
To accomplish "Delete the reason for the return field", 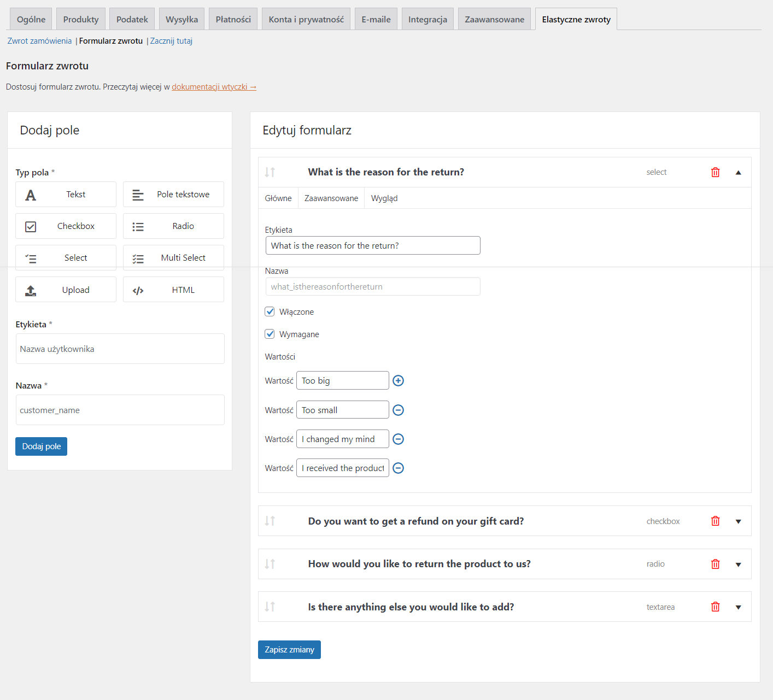I will tap(715, 172).
